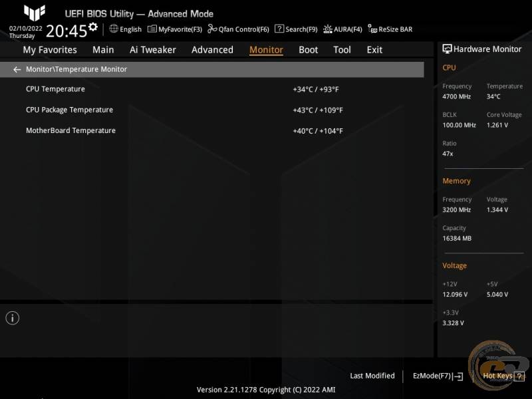
Task: Click the 20:45 clock display
Action: 66,31
